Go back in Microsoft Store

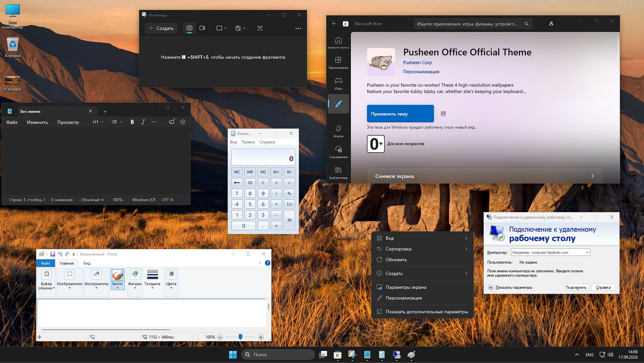pos(334,24)
